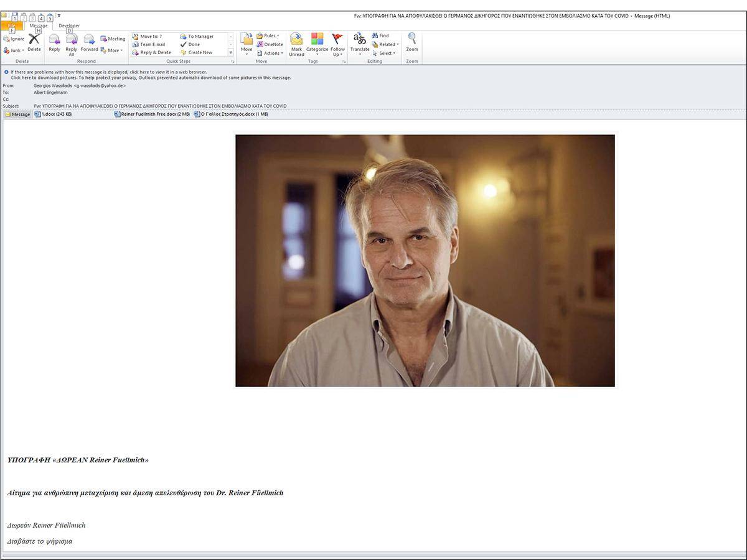
Task: Reply to the sender
Action: 54,43
